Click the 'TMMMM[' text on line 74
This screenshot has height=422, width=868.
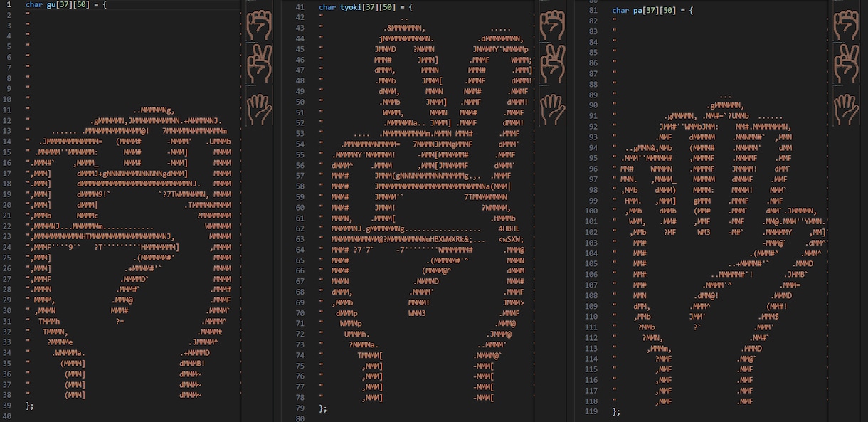(370, 355)
